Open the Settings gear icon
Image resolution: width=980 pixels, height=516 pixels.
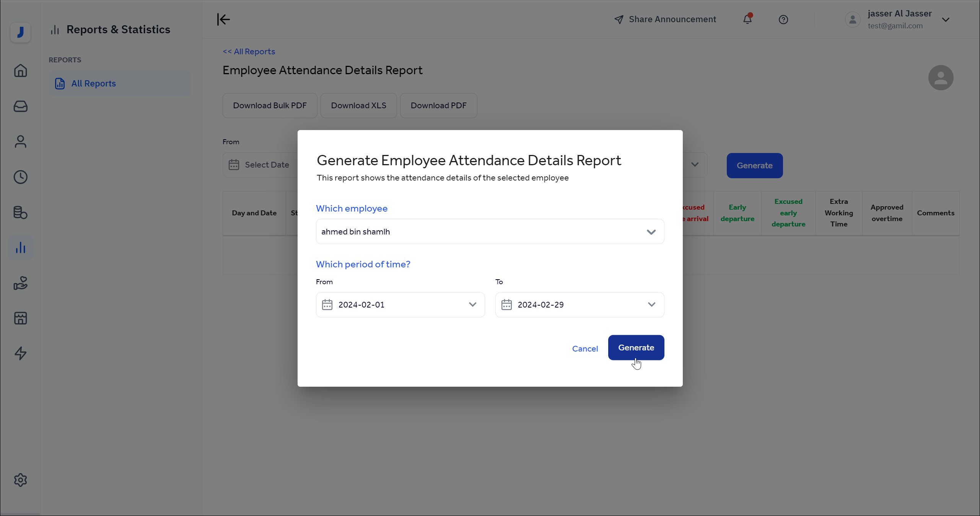(x=21, y=480)
